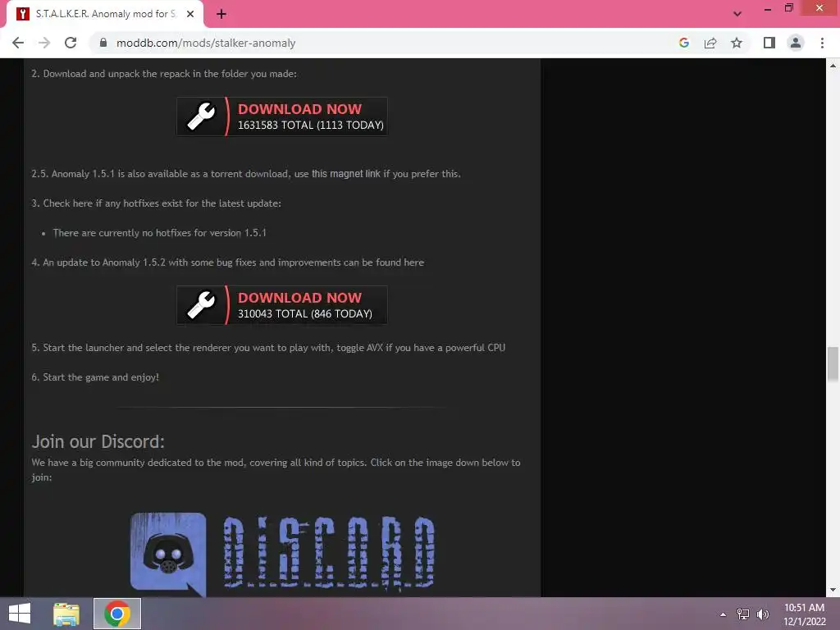Select the S.T.A.L.K.E.R. Anomaly mod tab
The image size is (840, 630).
[x=104, y=14]
